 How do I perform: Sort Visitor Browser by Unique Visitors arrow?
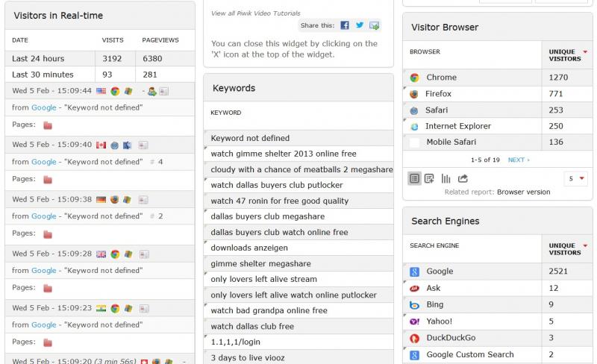[x=585, y=51]
